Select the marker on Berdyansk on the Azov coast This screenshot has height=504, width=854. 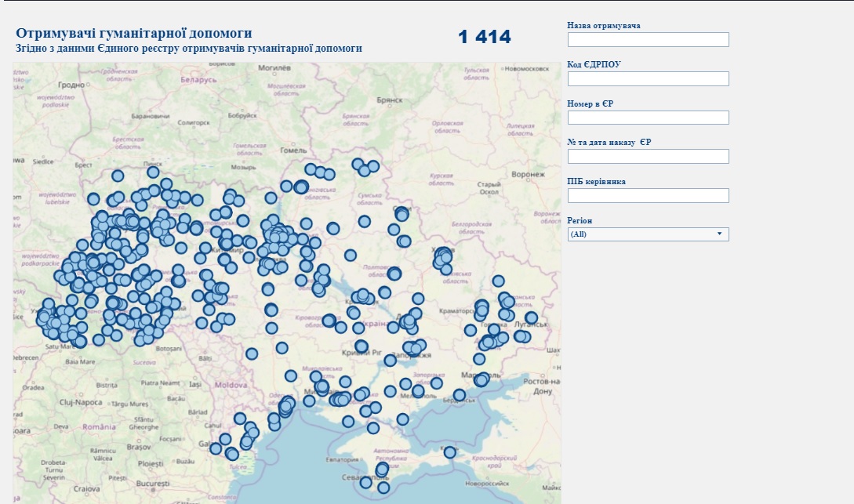(459, 395)
